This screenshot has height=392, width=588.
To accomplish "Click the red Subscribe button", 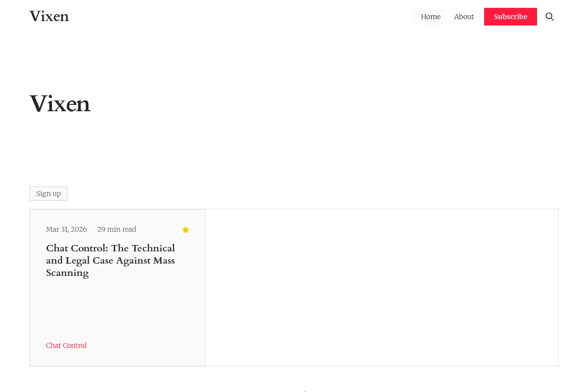I will coord(511,17).
